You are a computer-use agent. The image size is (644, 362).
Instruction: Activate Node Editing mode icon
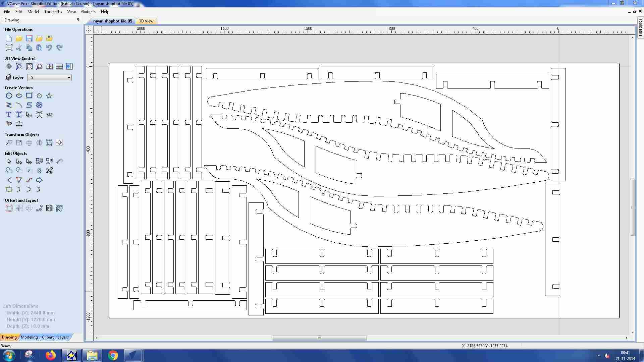[19, 162]
